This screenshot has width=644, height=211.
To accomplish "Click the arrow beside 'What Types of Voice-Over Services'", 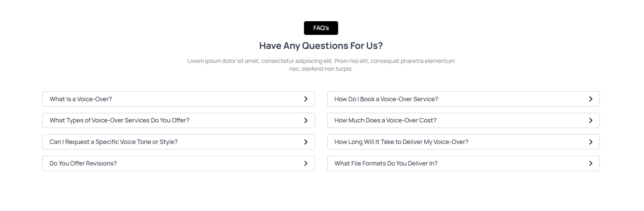I will [x=306, y=120].
